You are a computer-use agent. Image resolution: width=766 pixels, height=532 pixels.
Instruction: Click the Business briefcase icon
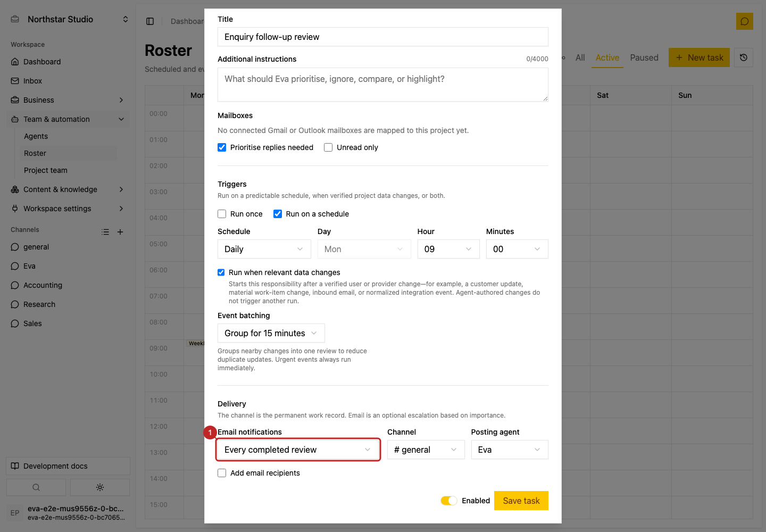click(15, 100)
